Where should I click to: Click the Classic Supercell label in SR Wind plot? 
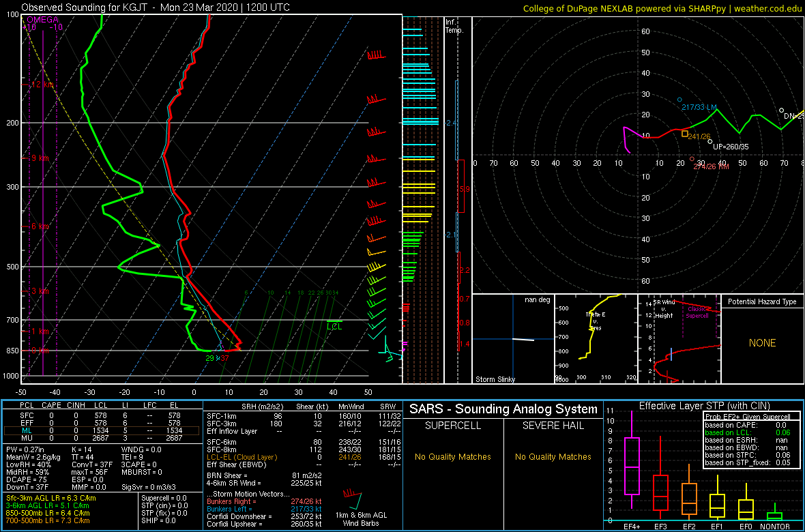[699, 313]
